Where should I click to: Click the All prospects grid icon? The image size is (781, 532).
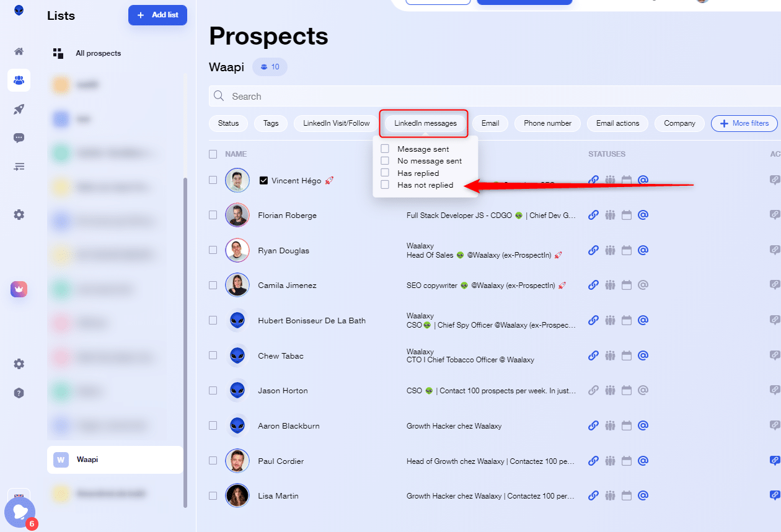(58, 53)
